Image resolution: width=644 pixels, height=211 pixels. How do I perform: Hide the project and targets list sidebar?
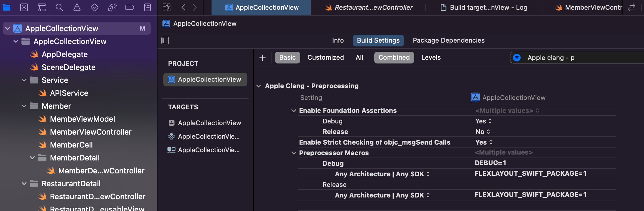(x=165, y=41)
